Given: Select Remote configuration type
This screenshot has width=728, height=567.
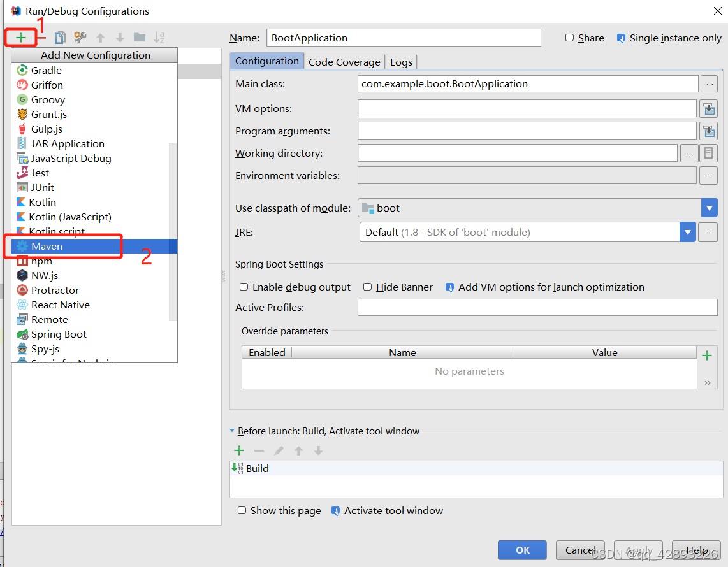Looking at the screenshot, I should [94, 320].
